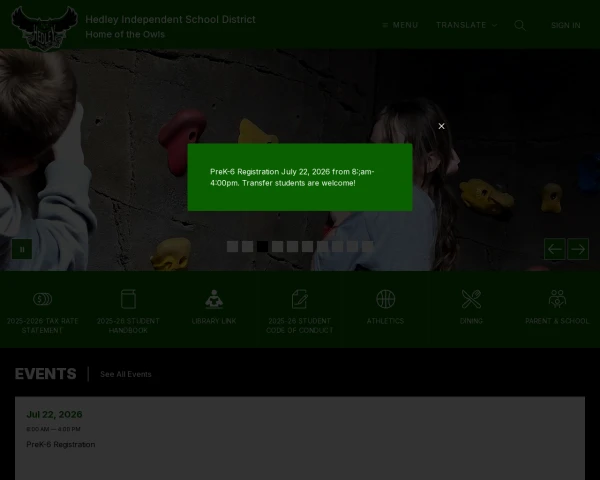Select the first slideshow indicator
The height and width of the screenshot is (480, 600).
pos(232,247)
